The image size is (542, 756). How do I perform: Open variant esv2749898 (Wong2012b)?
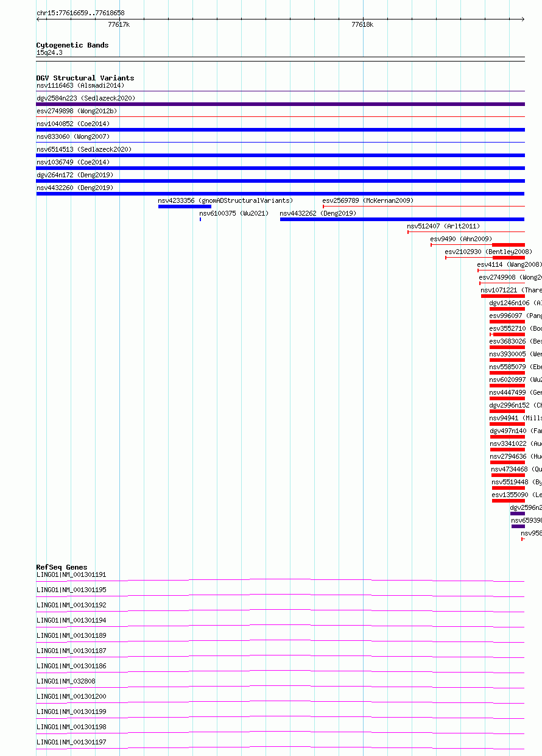[x=77, y=111]
